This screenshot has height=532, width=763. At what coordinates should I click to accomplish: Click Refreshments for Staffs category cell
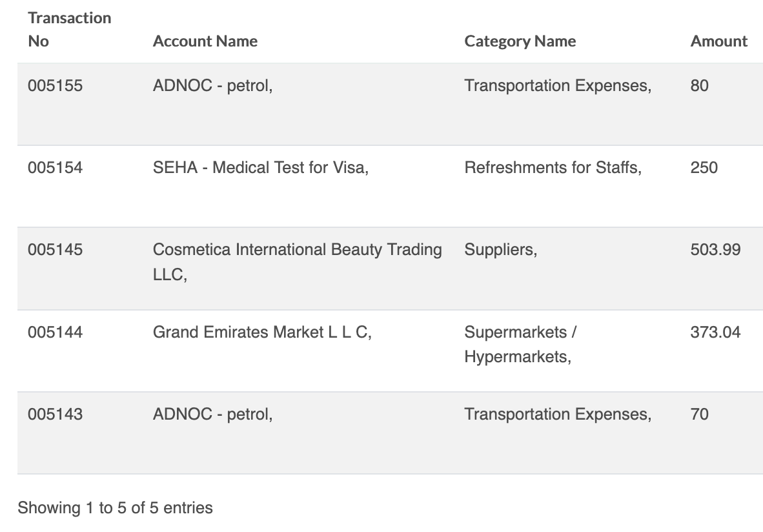click(553, 168)
